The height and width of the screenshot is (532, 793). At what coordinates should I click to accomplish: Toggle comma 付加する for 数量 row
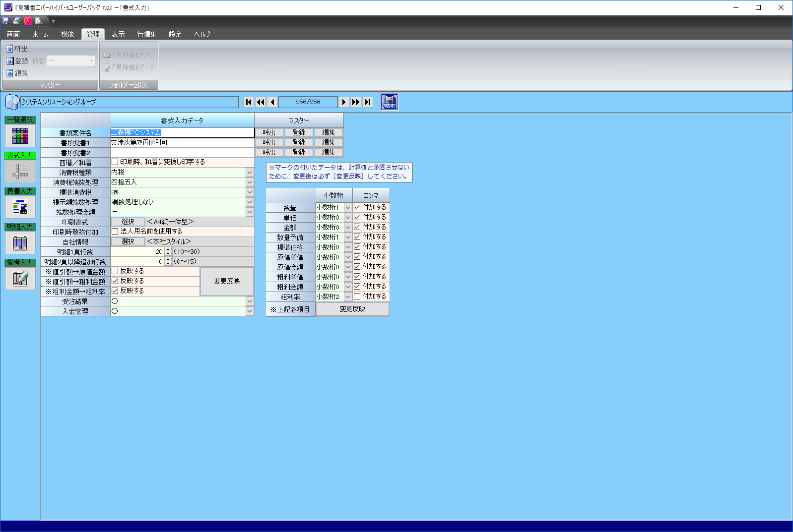(x=357, y=207)
